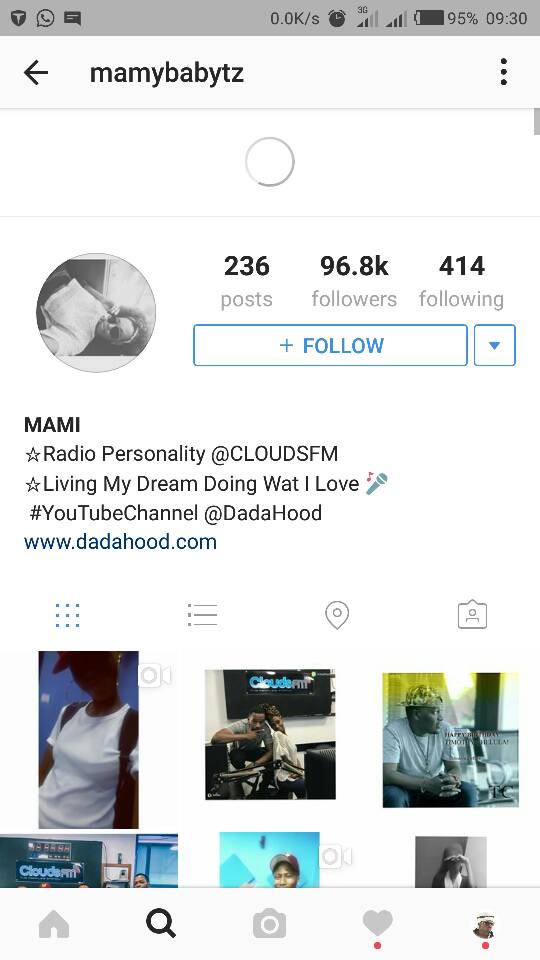This screenshot has width=540, height=960.
Task: Open the heart activity notifications
Action: point(377,924)
